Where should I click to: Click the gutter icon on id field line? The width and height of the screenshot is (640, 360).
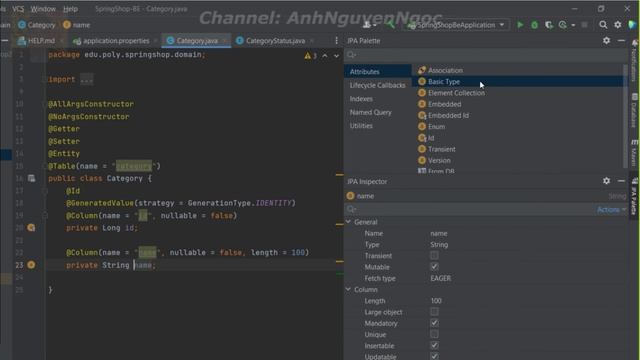(x=31, y=228)
